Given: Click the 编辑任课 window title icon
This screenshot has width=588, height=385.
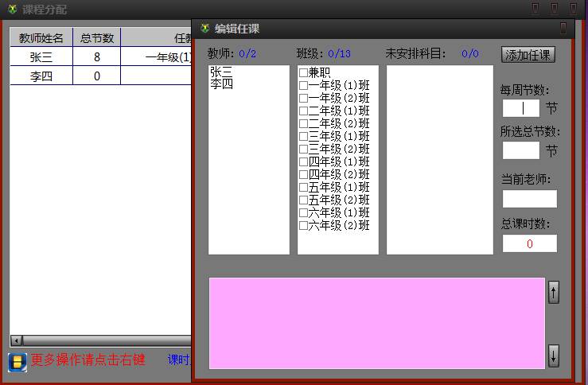Looking at the screenshot, I should pos(204,29).
